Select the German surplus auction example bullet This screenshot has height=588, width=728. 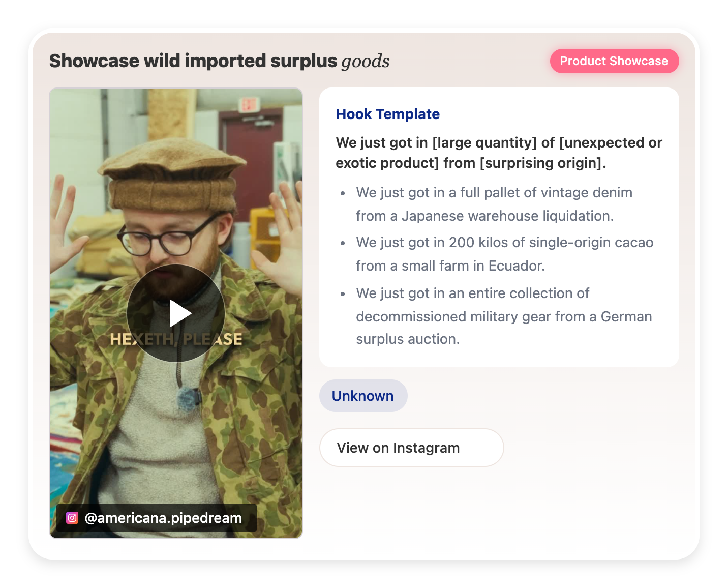pyautogui.click(x=503, y=316)
